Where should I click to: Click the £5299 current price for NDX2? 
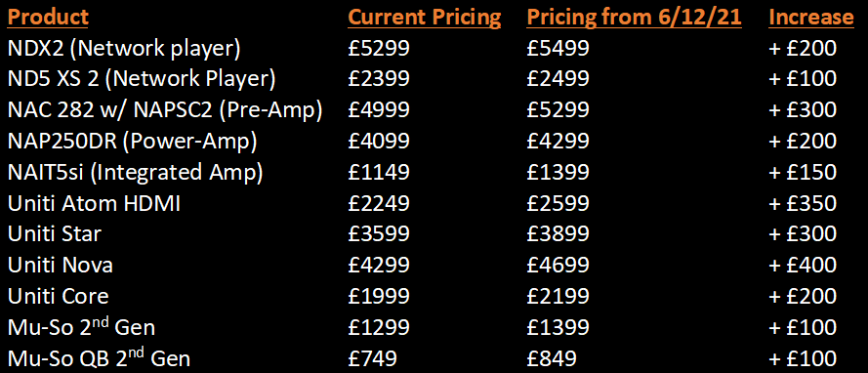point(379,49)
